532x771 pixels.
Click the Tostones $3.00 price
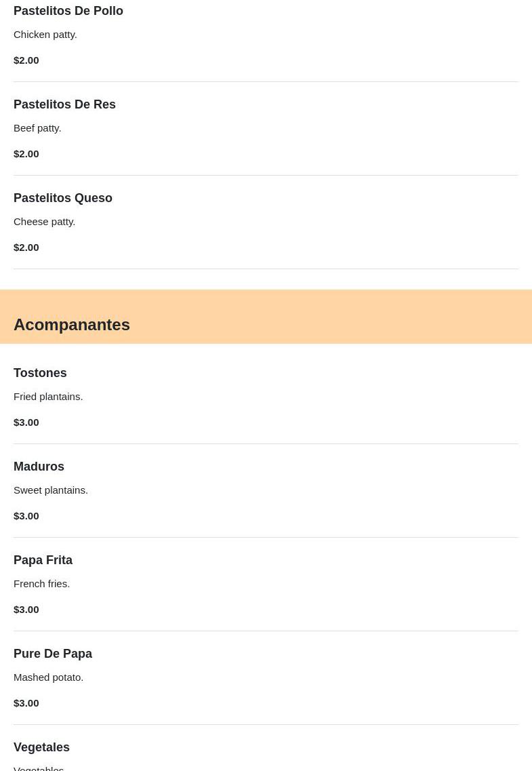(x=26, y=422)
